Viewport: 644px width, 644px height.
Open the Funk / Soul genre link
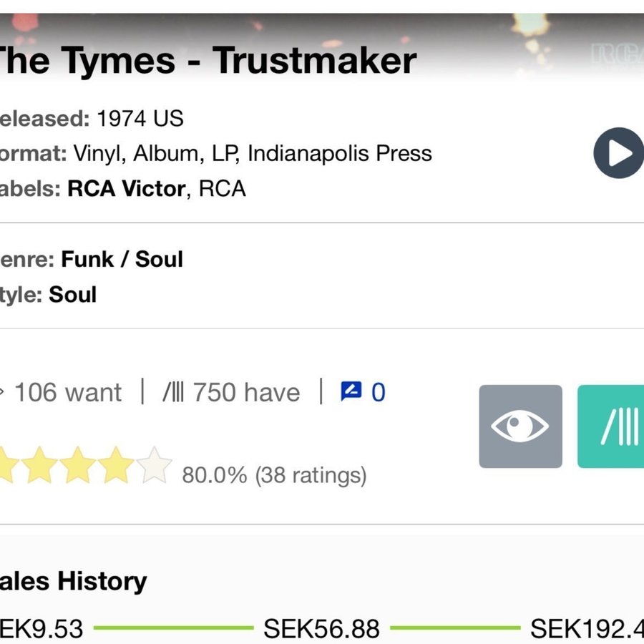(x=122, y=259)
